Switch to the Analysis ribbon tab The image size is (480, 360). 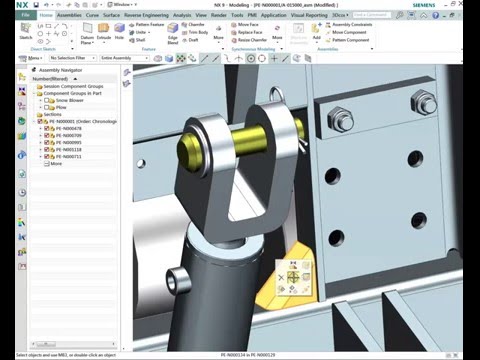tap(182, 15)
